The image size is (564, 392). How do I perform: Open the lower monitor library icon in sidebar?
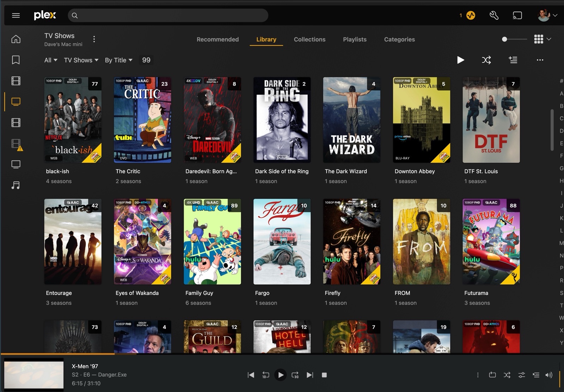pyautogui.click(x=16, y=164)
